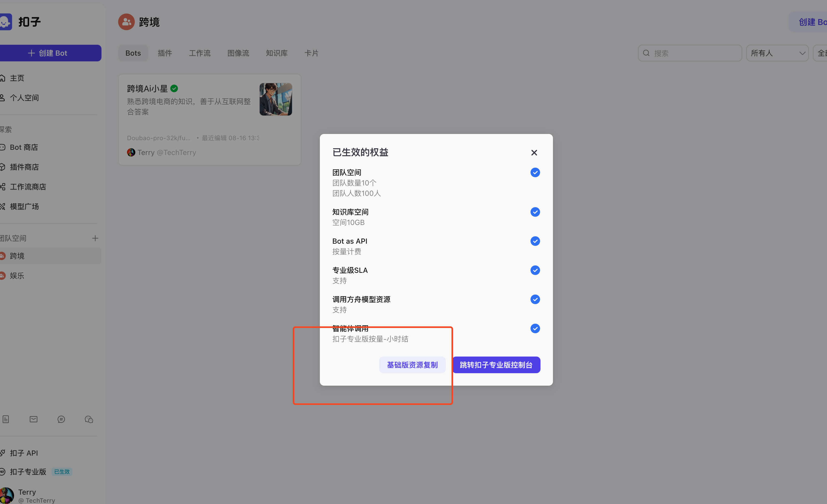Click the bot description starting 熟悉跨境电商的知识
827x504 pixels.
pyautogui.click(x=189, y=107)
